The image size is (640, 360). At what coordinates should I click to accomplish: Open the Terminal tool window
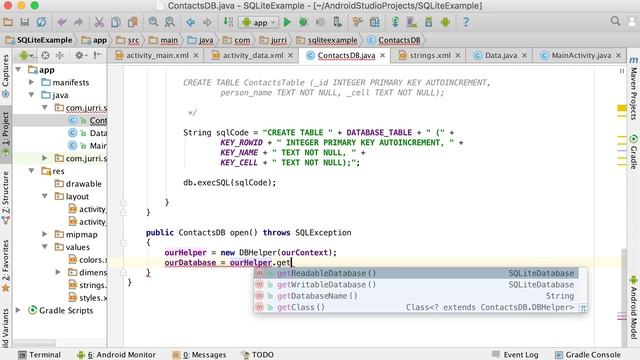(40, 355)
